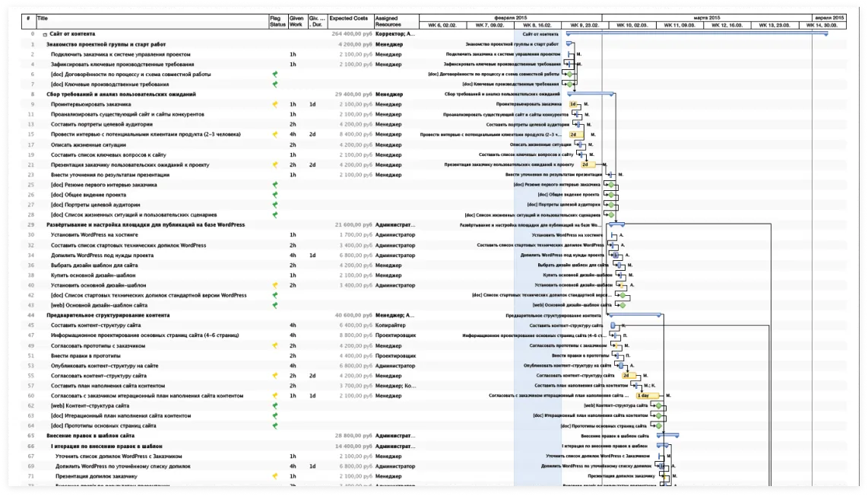Viewport: 868px width, 496px height.
Task: Select milestone diamond for [doc] Общее видение проекта
Action: (610, 195)
